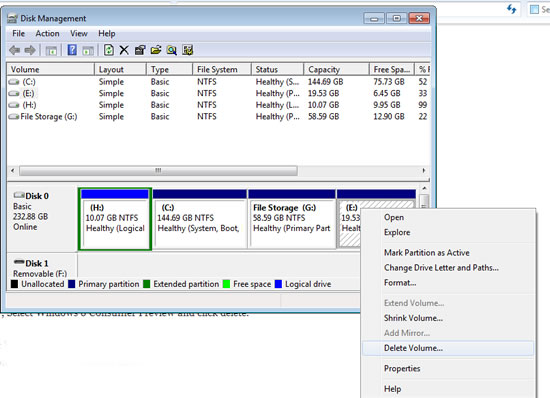Click the Forward arrow toolbar icon
550x398 pixels.
pyautogui.click(x=30, y=50)
